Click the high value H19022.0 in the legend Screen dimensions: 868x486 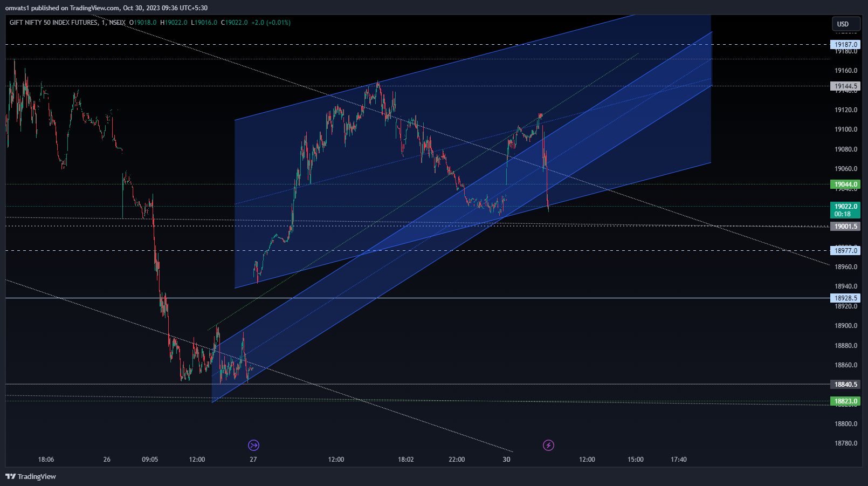click(x=174, y=23)
